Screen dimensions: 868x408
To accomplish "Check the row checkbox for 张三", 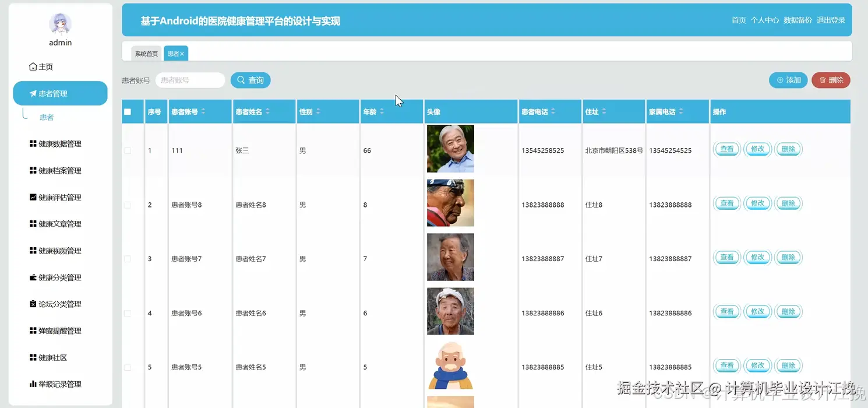I will [x=126, y=150].
